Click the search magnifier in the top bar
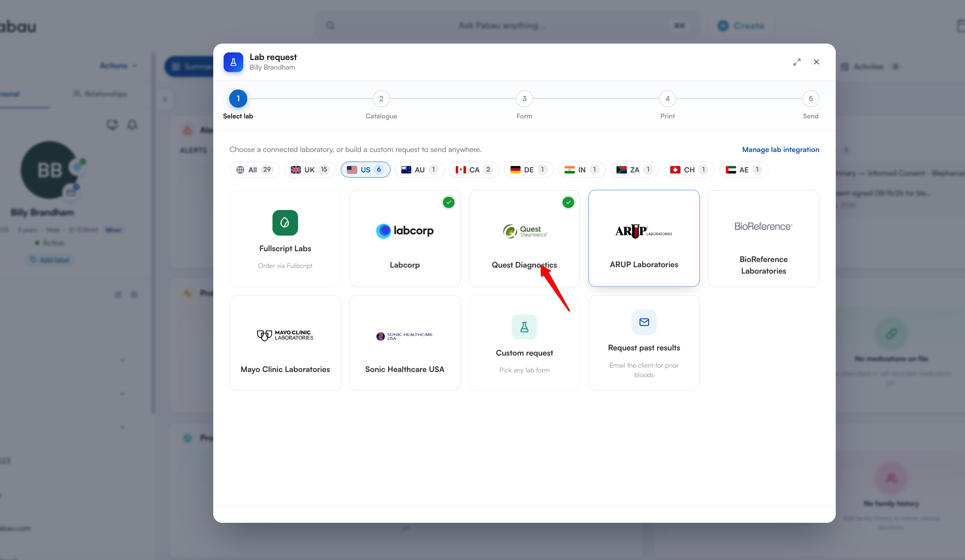This screenshot has width=965, height=560. click(x=330, y=26)
